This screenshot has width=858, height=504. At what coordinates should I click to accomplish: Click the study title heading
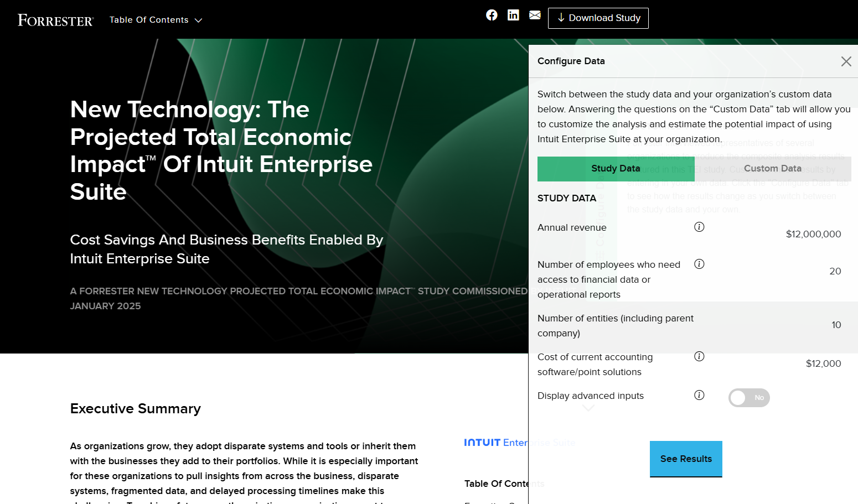pos(221,150)
